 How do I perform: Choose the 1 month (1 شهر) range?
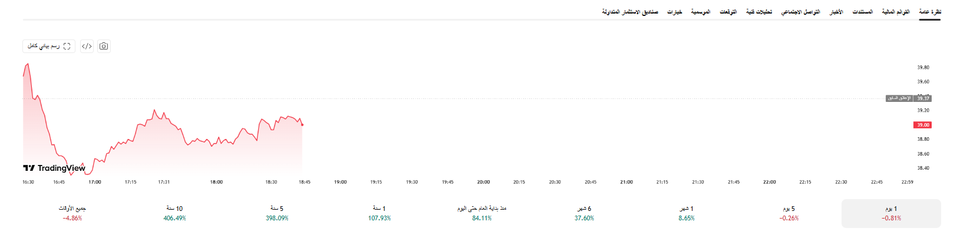687,213
